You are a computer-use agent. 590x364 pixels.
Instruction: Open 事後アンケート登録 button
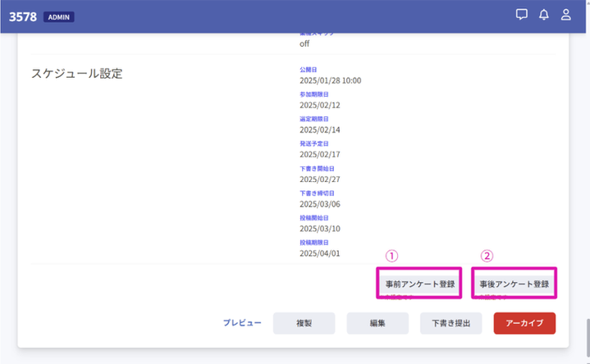click(514, 284)
